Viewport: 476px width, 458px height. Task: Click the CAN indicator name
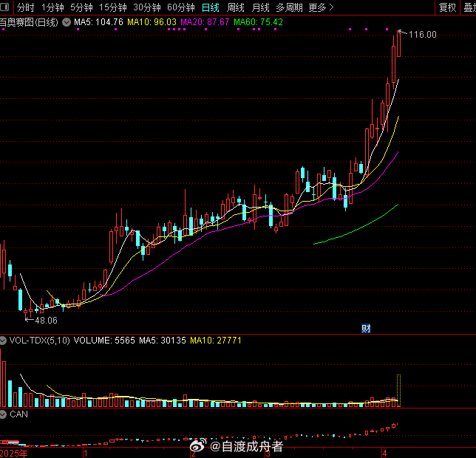coord(18,414)
